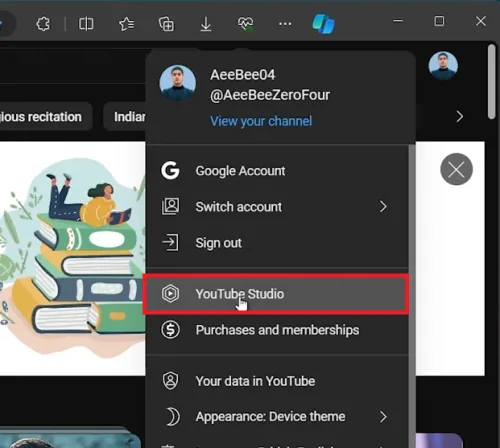The image size is (500, 448).
Task: Open the Copilot icon in toolbar
Action: 323,24
